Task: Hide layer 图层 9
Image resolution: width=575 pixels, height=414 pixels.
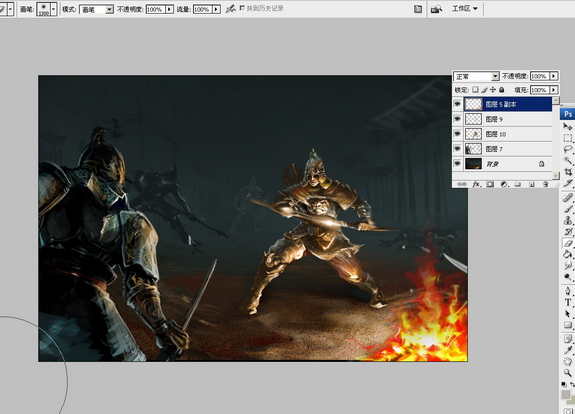Action: [457, 119]
